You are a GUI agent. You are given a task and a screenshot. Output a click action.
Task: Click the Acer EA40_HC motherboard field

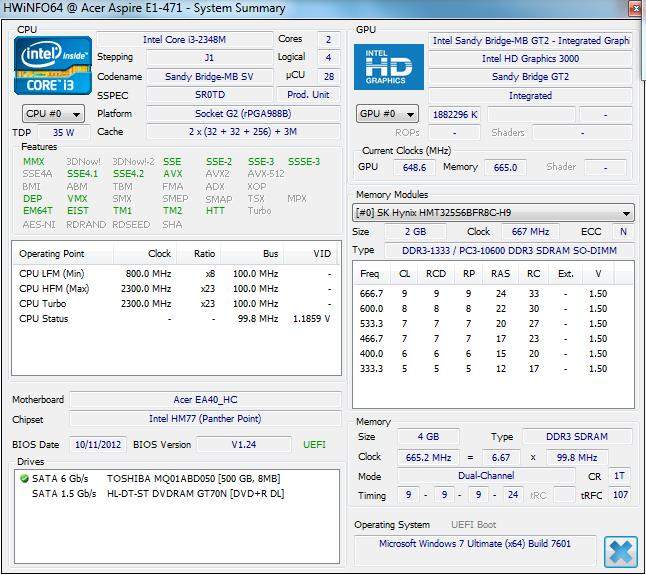point(205,400)
